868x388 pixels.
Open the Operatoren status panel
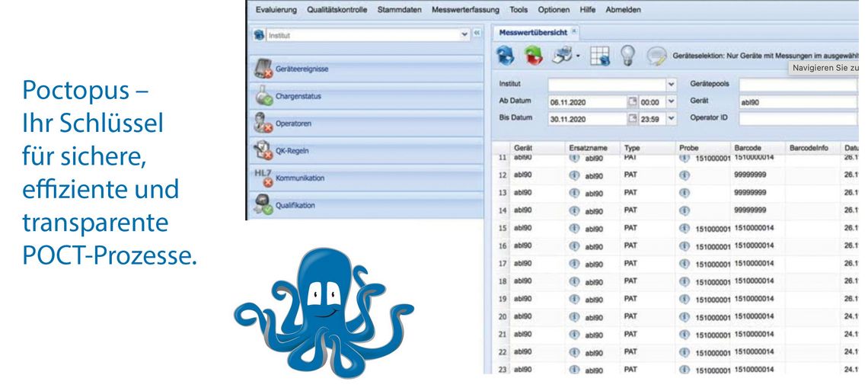[x=365, y=123]
